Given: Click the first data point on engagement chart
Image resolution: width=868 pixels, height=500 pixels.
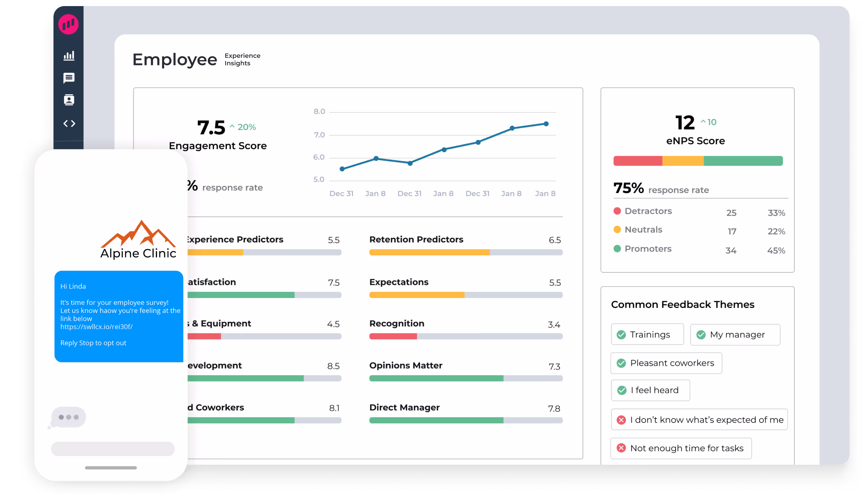Looking at the screenshot, I should click(x=342, y=169).
